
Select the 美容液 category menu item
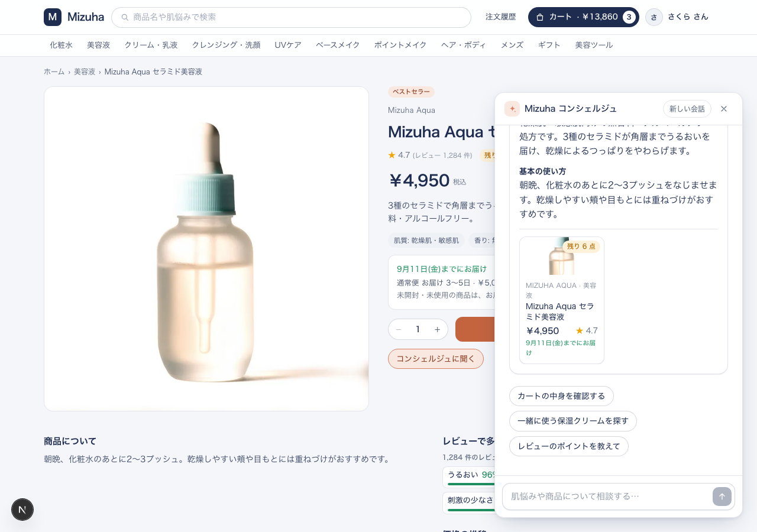coord(99,45)
